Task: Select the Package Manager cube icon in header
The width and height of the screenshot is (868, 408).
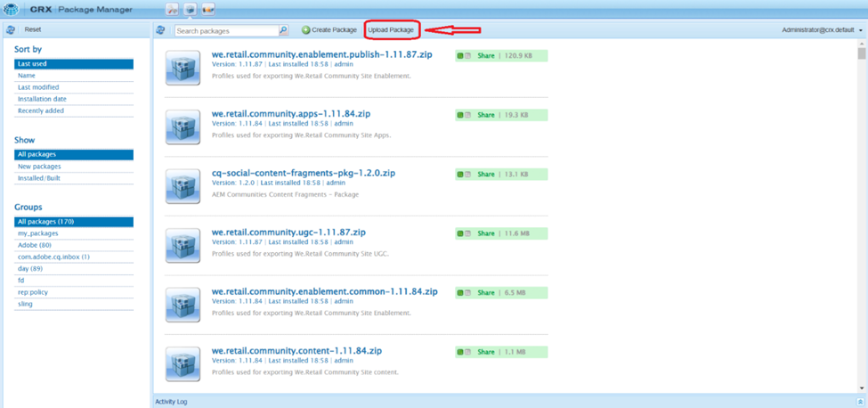Action: point(191,9)
